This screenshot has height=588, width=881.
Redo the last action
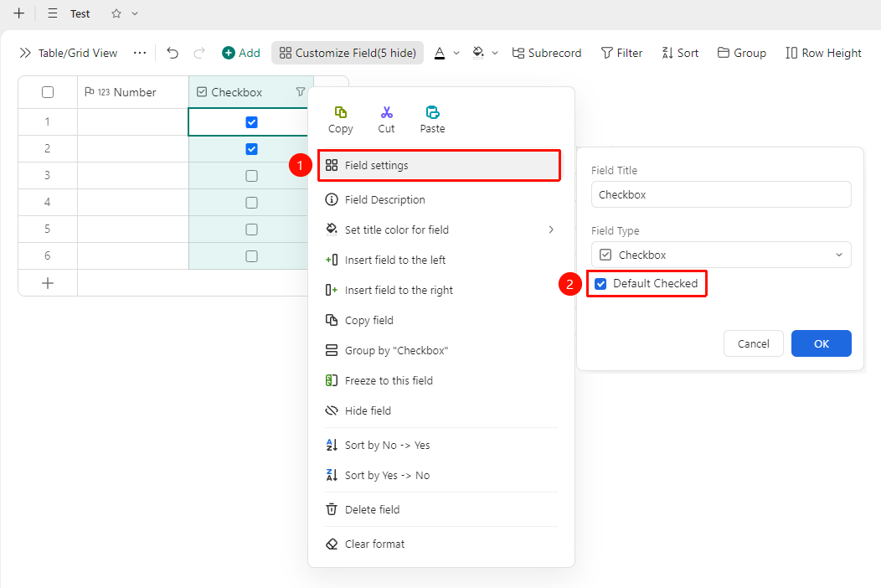(199, 53)
